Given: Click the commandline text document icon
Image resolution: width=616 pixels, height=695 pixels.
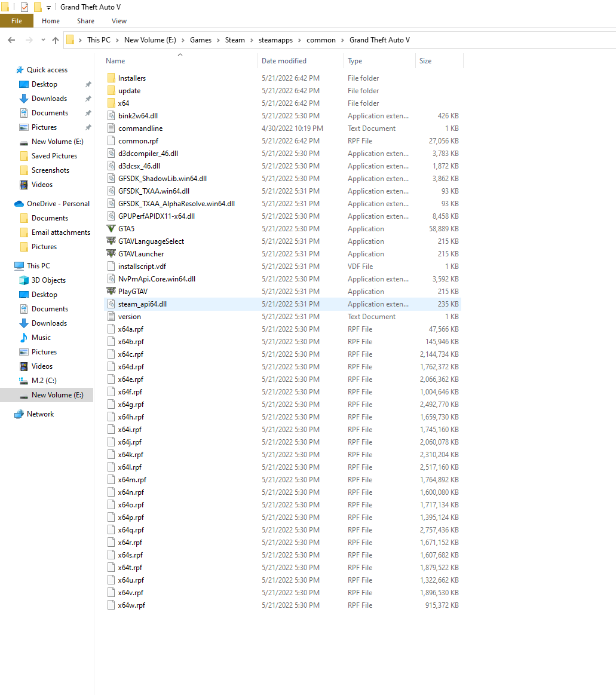Looking at the screenshot, I should click(111, 128).
